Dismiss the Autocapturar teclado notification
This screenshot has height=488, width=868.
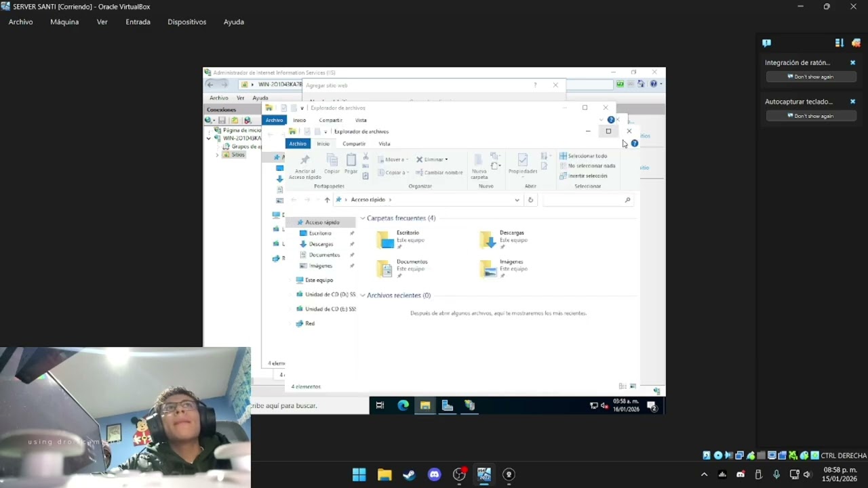pos(852,102)
